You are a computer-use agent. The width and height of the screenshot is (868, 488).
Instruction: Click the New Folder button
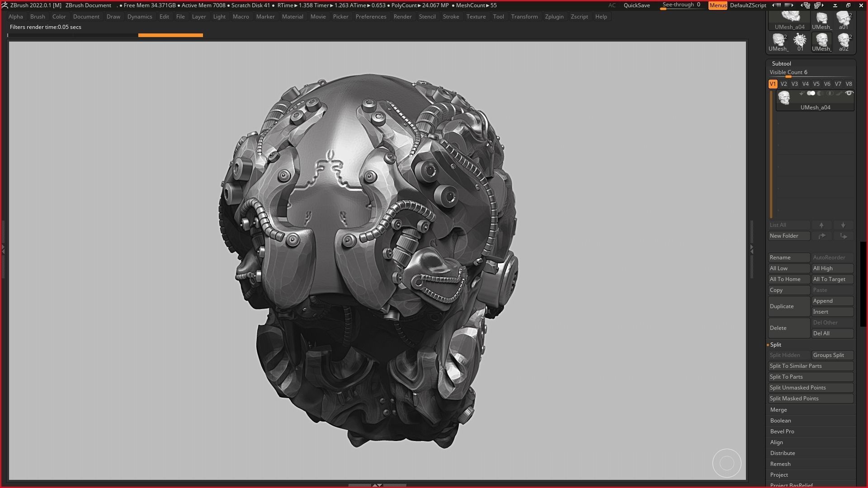point(789,236)
